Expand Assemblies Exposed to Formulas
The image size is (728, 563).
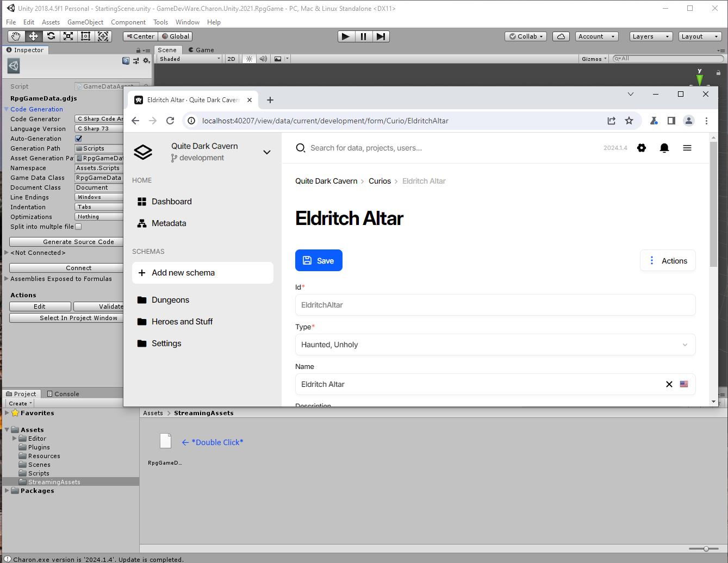[x=7, y=279]
